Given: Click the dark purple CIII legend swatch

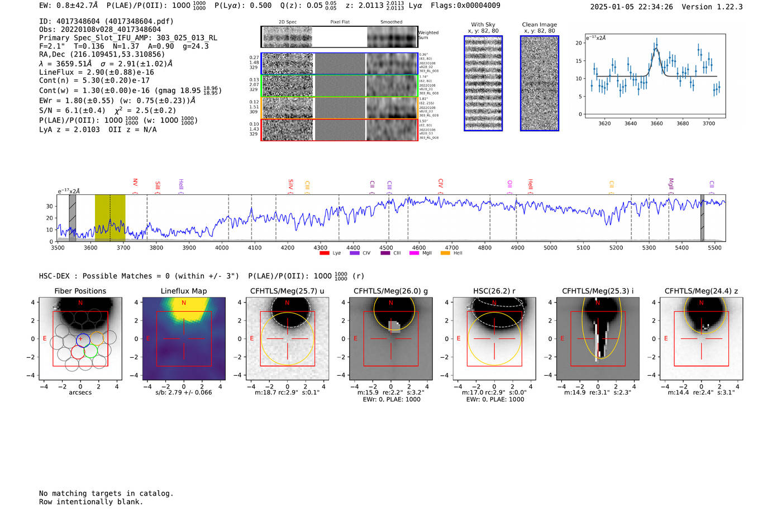Looking at the screenshot, I should tap(385, 253).
